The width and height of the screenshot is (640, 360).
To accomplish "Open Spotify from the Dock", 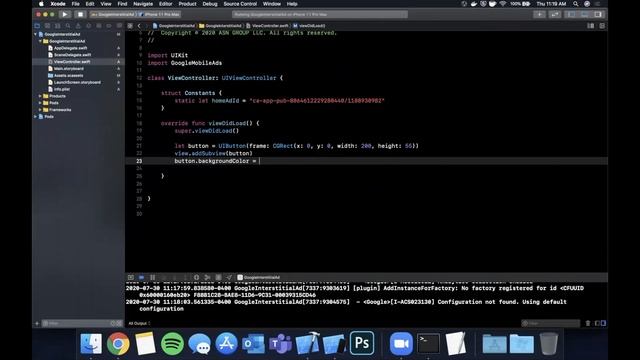I will (172, 343).
